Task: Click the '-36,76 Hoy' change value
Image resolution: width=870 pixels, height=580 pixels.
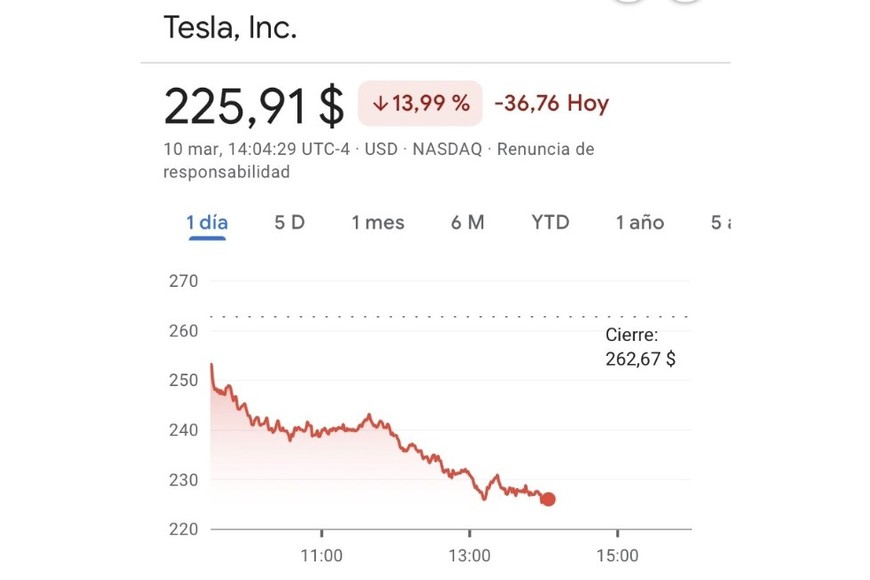Action: [551, 103]
